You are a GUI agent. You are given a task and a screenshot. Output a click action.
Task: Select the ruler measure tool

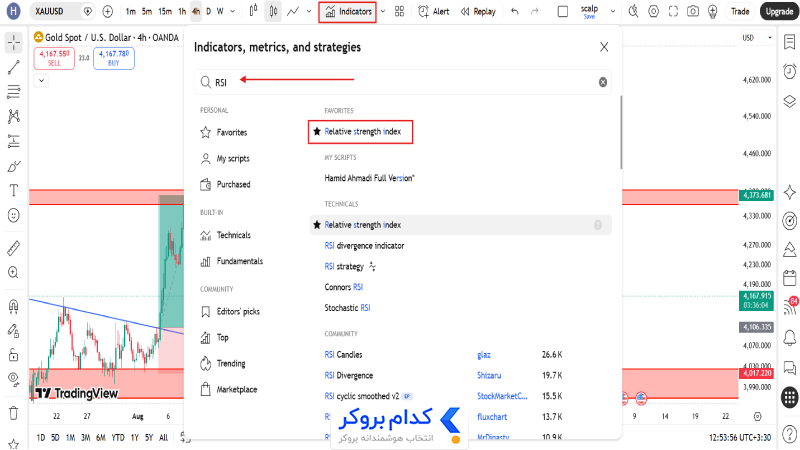pos(14,248)
